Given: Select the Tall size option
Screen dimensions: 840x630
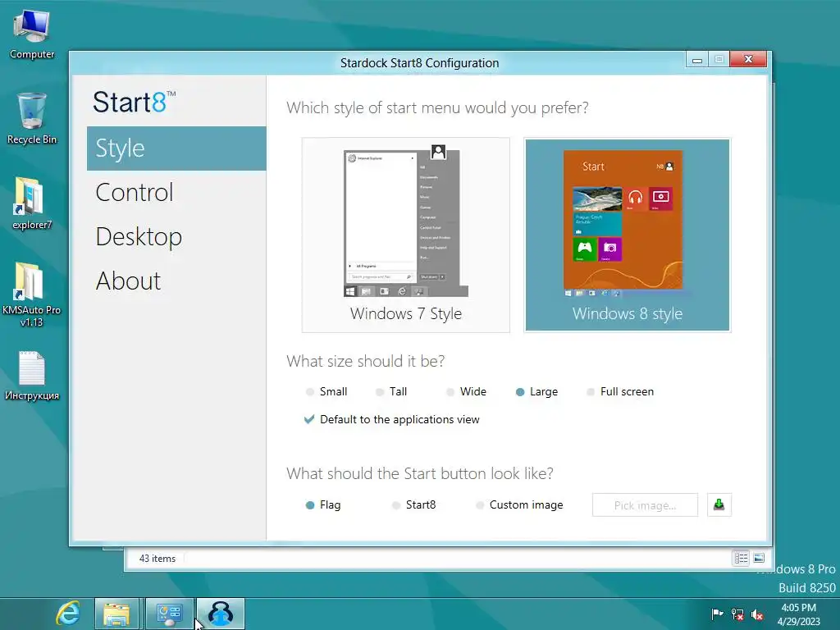Looking at the screenshot, I should tap(391, 391).
